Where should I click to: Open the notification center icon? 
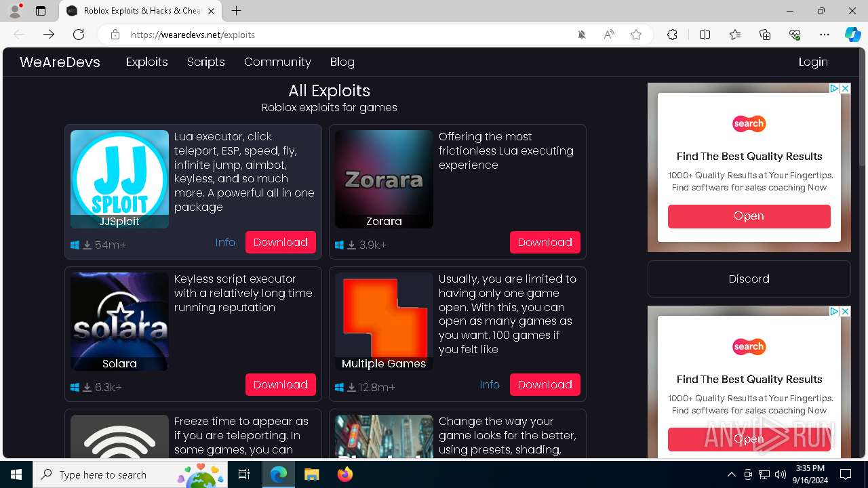point(846,474)
